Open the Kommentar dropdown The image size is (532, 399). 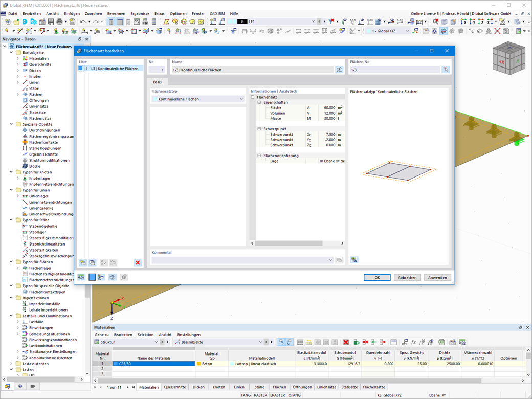tap(242, 260)
